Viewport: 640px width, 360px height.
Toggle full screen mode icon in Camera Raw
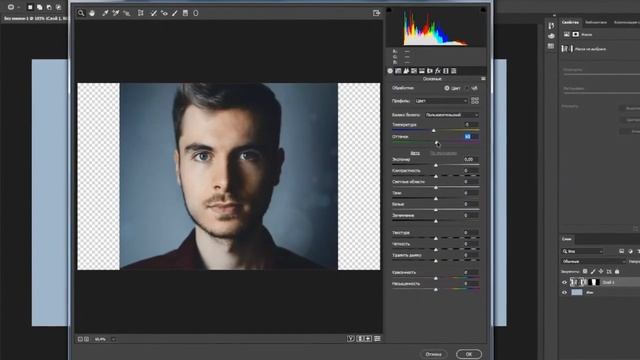pos(376,13)
